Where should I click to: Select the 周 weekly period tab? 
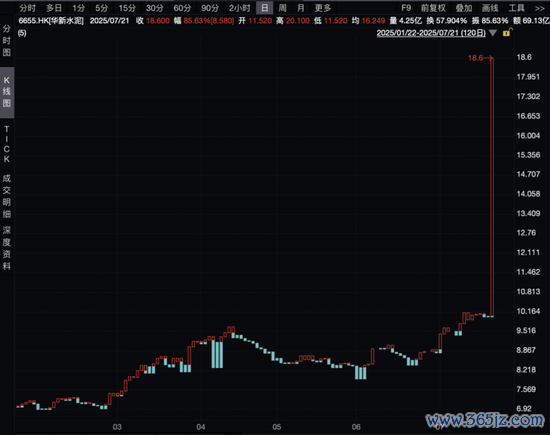282,8
